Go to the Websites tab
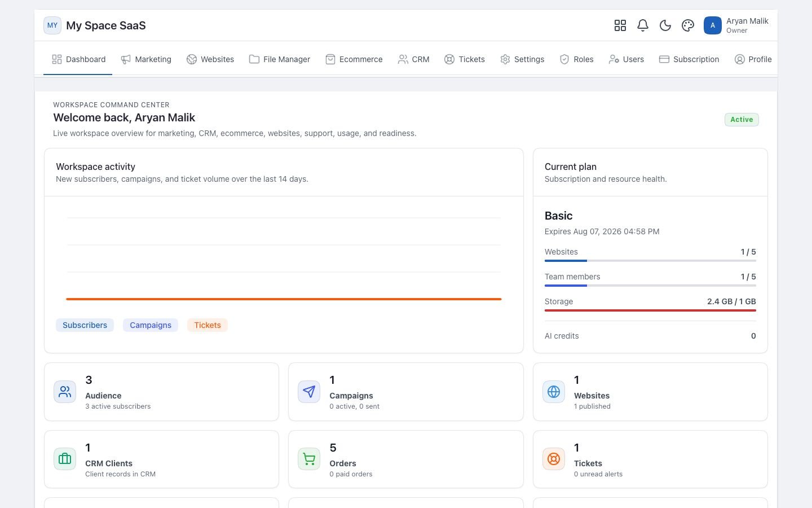 coord(210,59)
